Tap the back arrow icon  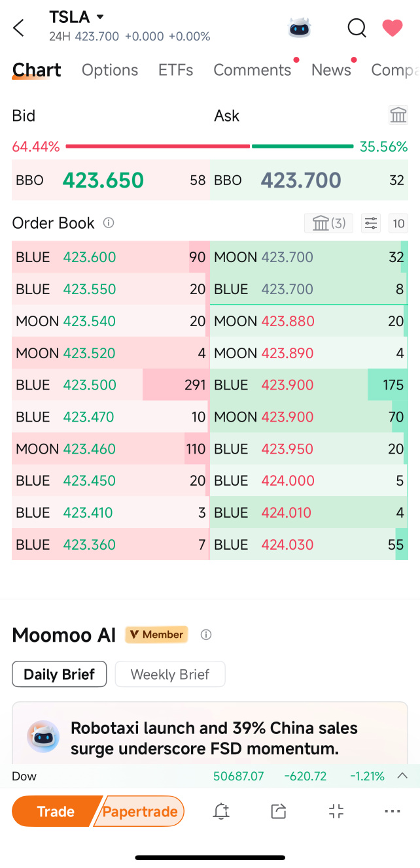[18, 27]
